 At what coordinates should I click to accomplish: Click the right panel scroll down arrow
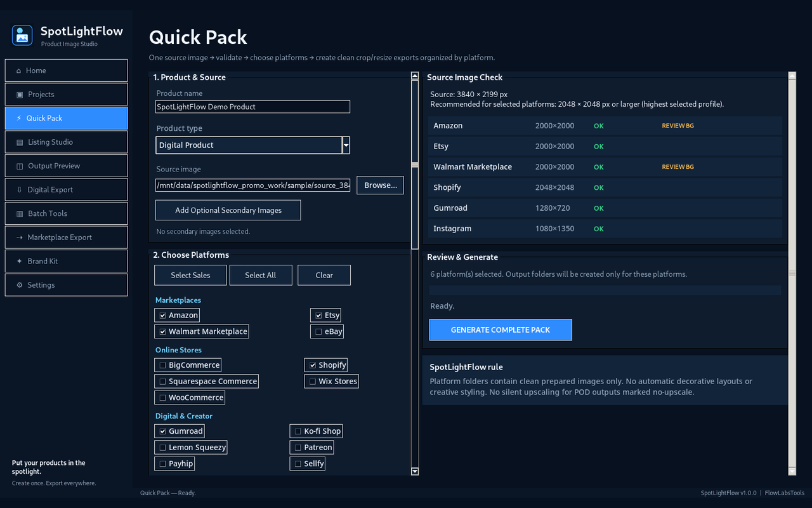pos(792,471)
